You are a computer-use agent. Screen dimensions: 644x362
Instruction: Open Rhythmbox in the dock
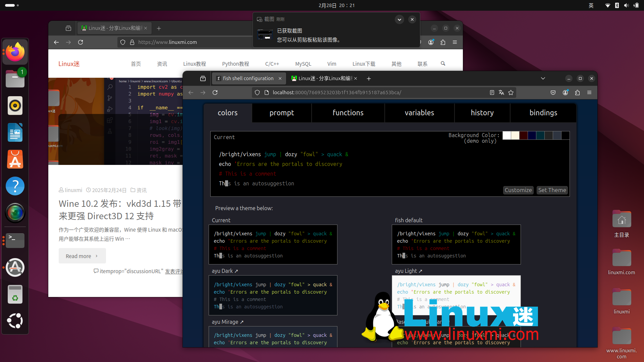pos(15,106)
